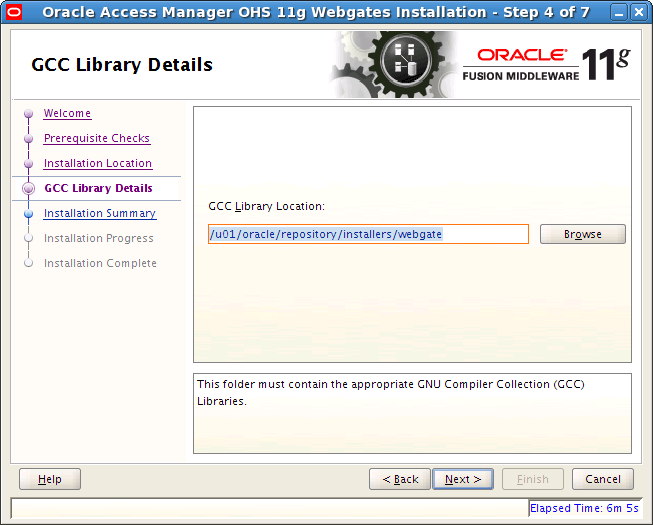Jump to Installation Summary step
Viewport: 653px width, 525px height.
[x=100, y=213]
